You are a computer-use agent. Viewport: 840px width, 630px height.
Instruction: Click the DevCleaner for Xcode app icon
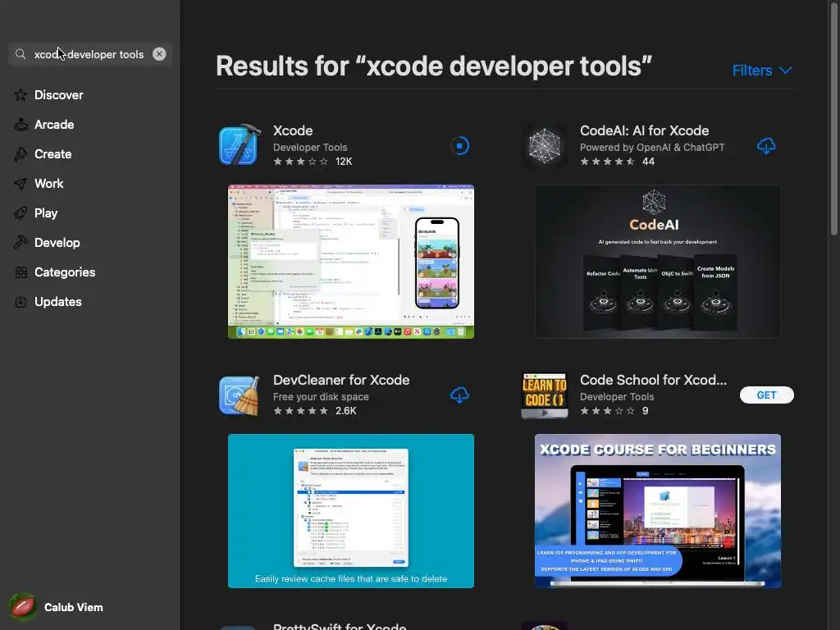point(240,395)
